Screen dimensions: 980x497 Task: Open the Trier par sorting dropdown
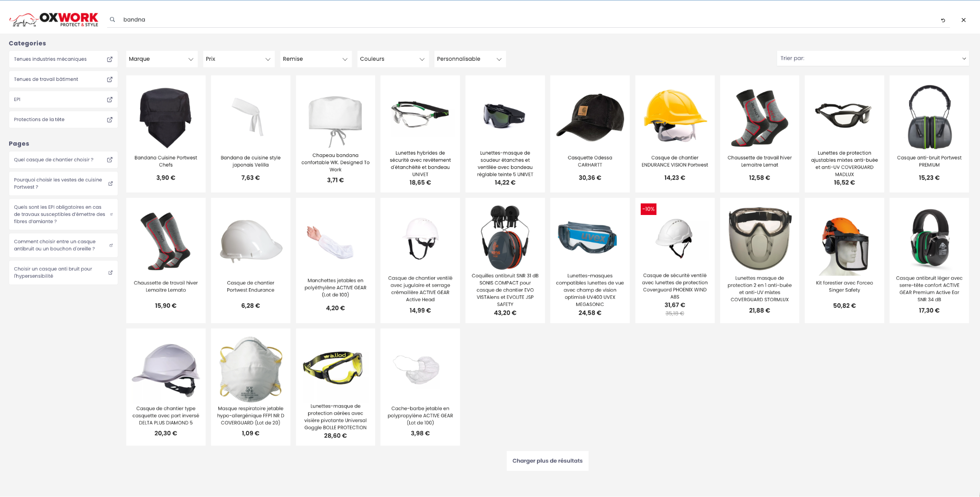click(x=873, y=58)
